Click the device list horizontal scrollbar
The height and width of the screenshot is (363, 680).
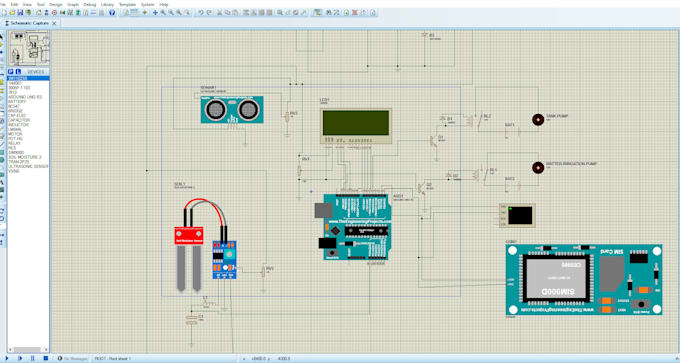point(28,350)
